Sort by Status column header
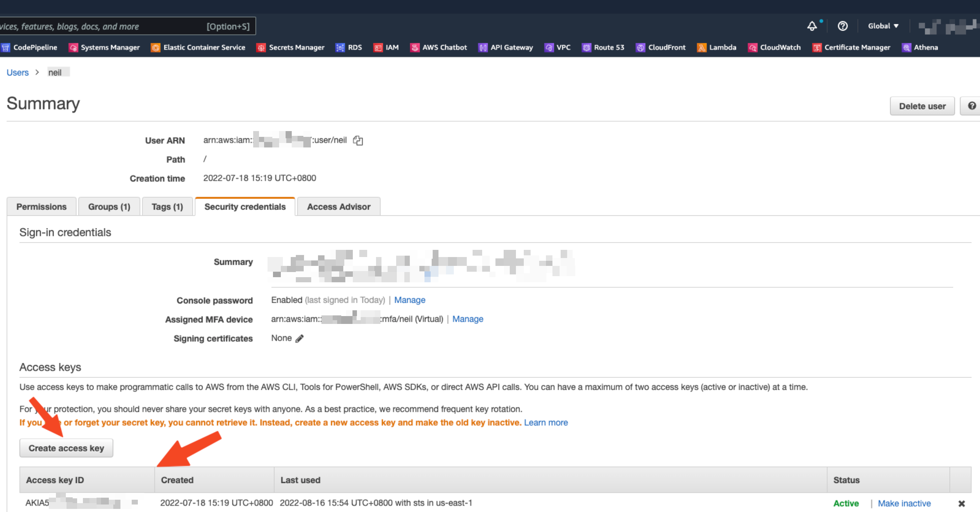Image resolution: width=980 pixels, height=512 pixels. pyautogui.click(x=888, y=480)
